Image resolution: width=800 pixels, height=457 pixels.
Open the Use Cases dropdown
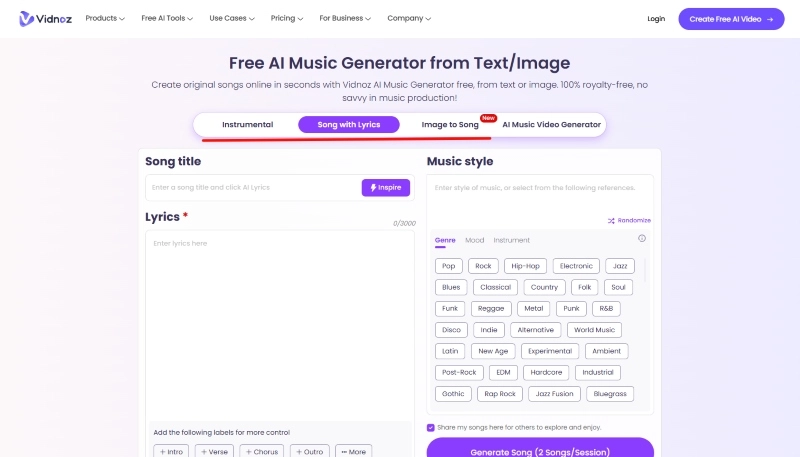tap(232, 18)
